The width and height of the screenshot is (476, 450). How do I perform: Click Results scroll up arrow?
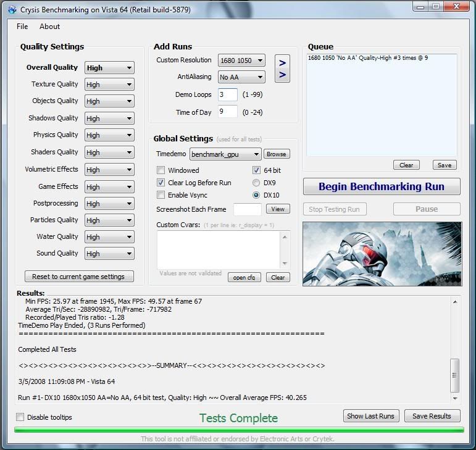(x=455, y=302)
